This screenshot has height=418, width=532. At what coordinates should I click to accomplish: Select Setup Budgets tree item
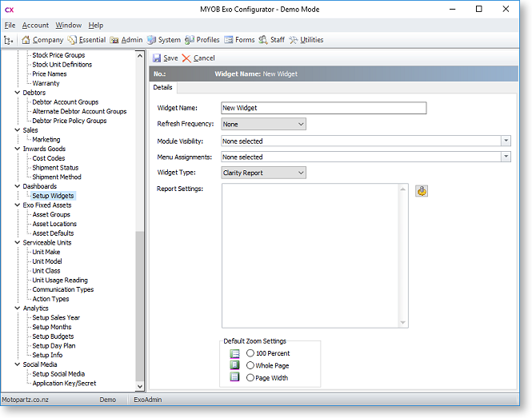[53, 336]
